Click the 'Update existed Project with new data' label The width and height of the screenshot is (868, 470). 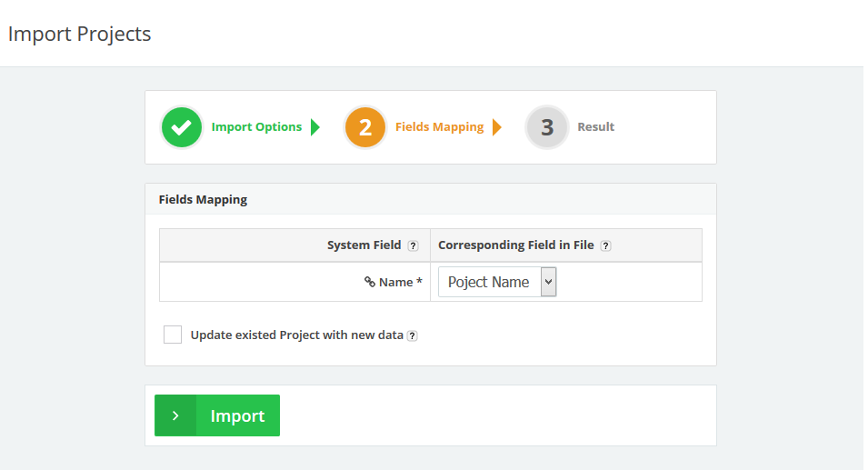point(296,335)
